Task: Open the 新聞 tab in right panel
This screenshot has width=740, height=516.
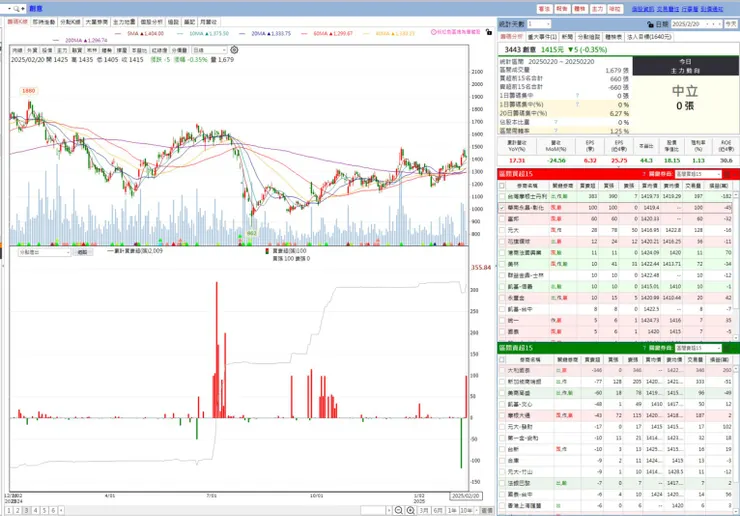Action: click(x=567, y=37)
